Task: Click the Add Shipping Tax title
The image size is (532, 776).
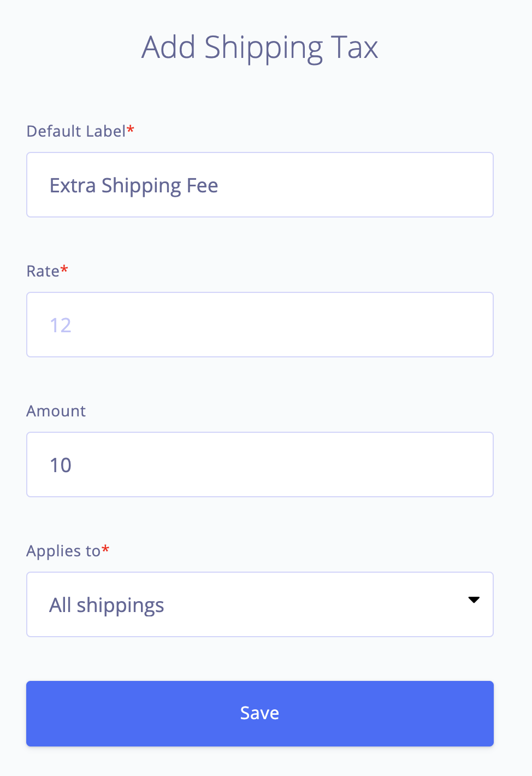Action: (260, 47)
